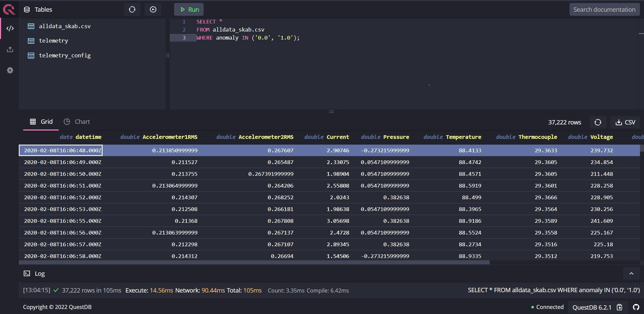Click the Temperature column header
644x314 pixels.
pos(463,137)
